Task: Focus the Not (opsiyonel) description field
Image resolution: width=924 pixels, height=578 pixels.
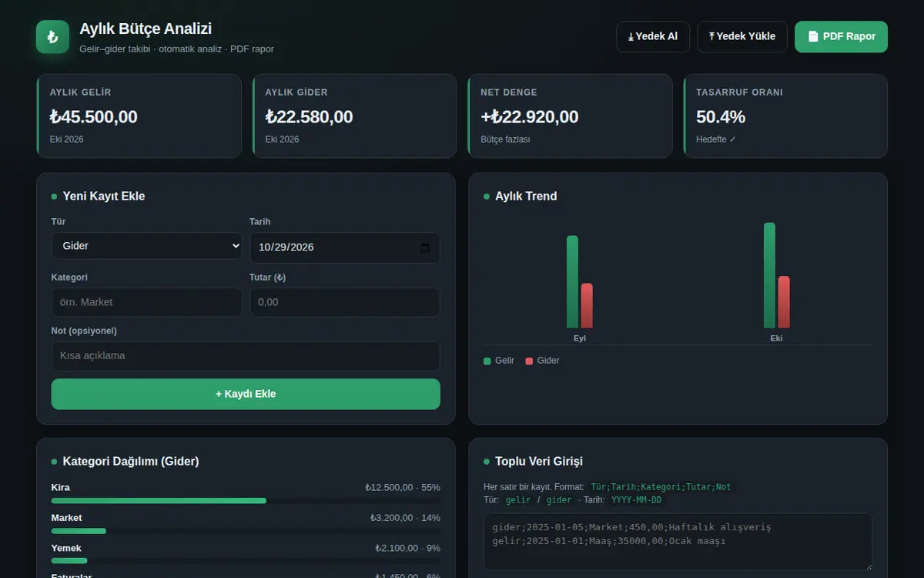Action: click(246, 356)
